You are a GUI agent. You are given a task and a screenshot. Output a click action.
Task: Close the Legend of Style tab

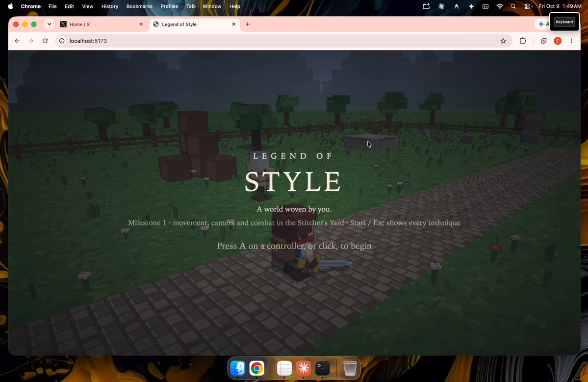point(233,25)
